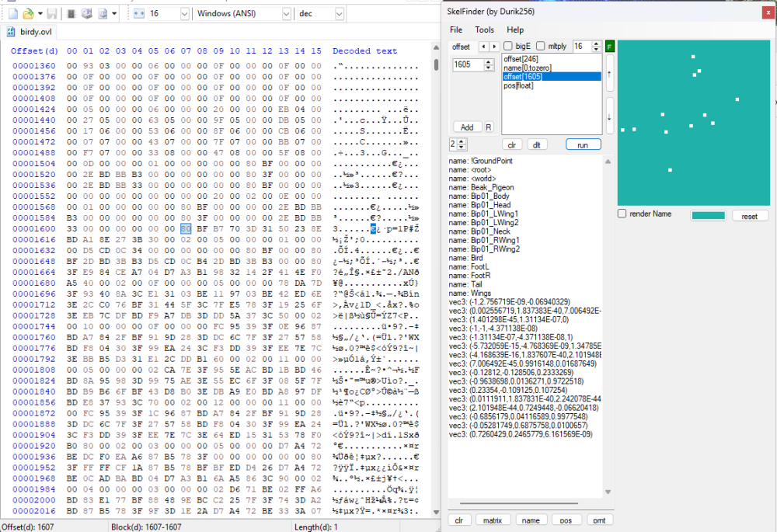Open main memory (RAM chip icon)

tap(71, 13)
